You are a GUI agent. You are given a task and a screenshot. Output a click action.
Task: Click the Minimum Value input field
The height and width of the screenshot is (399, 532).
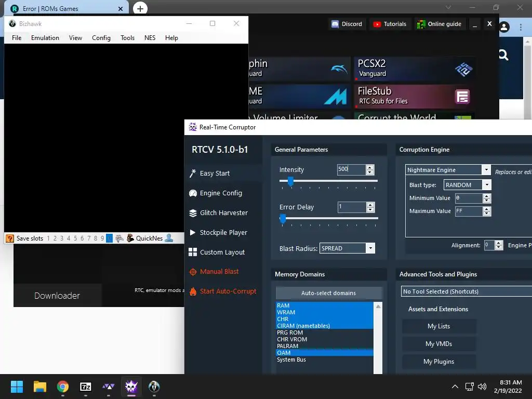[x=469, y=198]
